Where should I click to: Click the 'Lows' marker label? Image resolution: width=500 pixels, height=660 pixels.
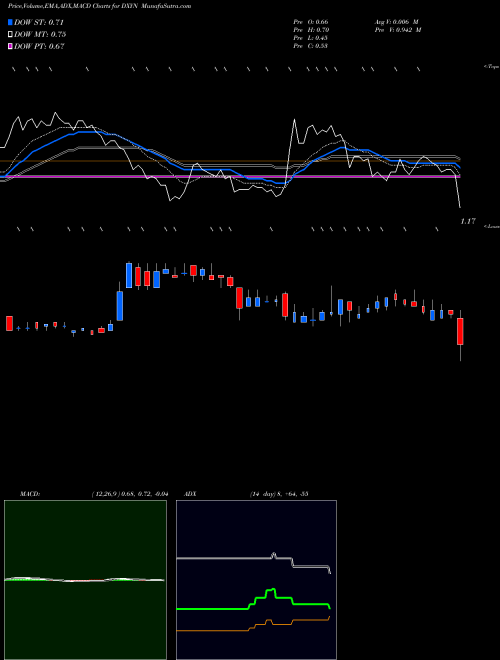492,226
